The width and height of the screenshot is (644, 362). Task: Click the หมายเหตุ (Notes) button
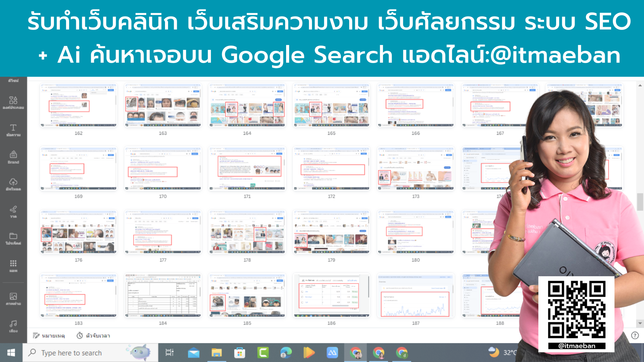point(49,336)
